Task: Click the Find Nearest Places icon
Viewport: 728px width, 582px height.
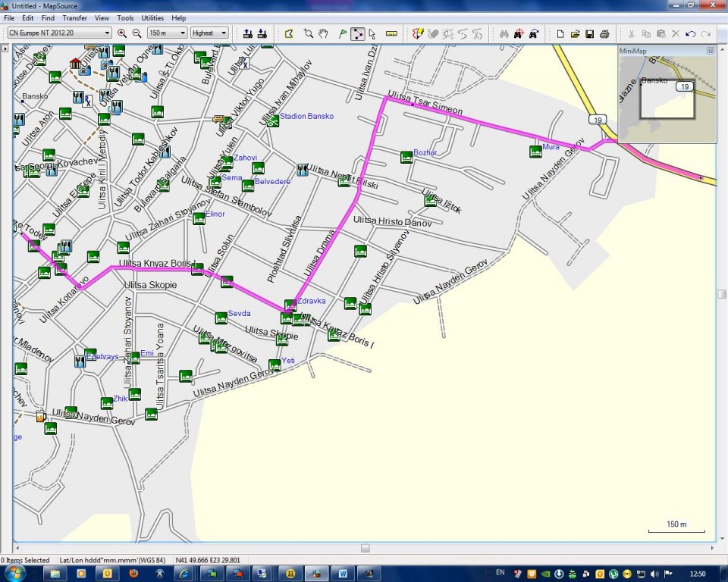Action: 519,33
